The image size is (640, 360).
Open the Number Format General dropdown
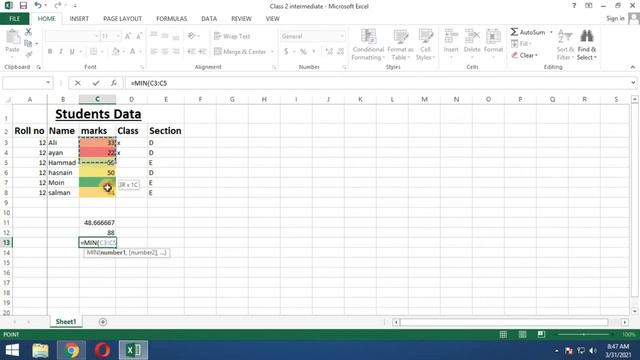pos(342,36)
